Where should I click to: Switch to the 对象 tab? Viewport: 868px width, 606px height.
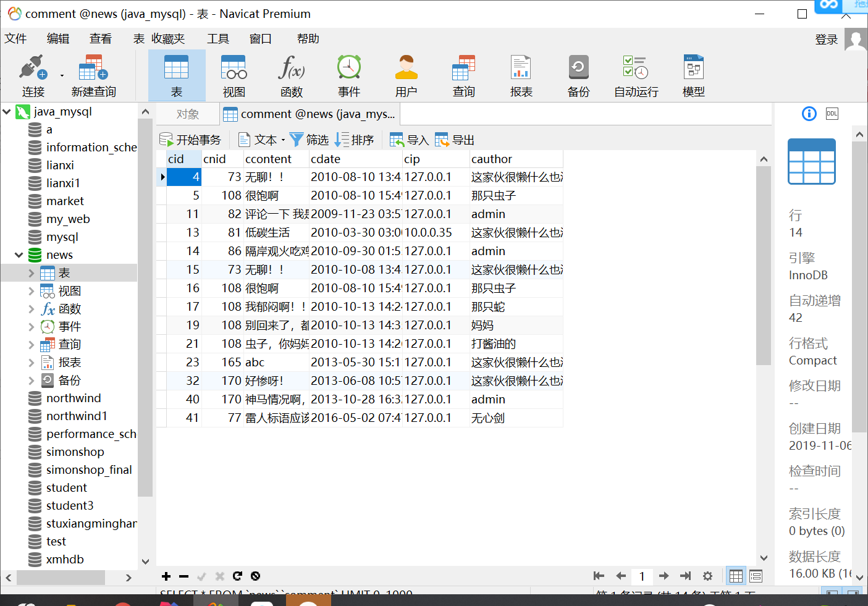(x=187, y=114)
